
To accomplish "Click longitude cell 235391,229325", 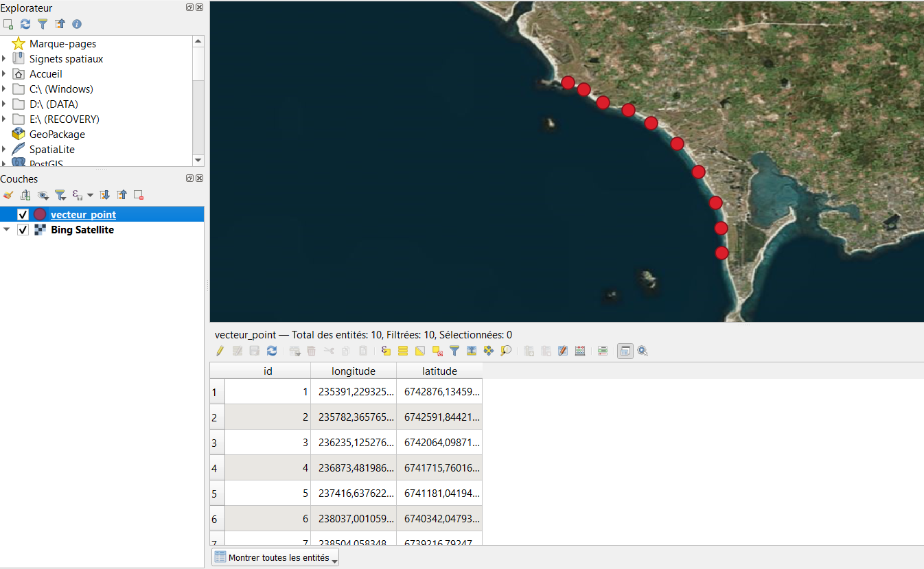I will click(x=354, y=392).
